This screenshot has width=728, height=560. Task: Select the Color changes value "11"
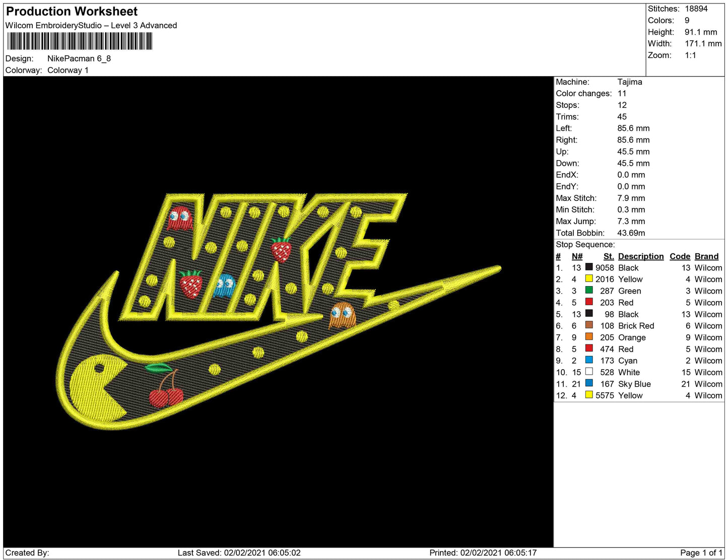coord(622,93)
